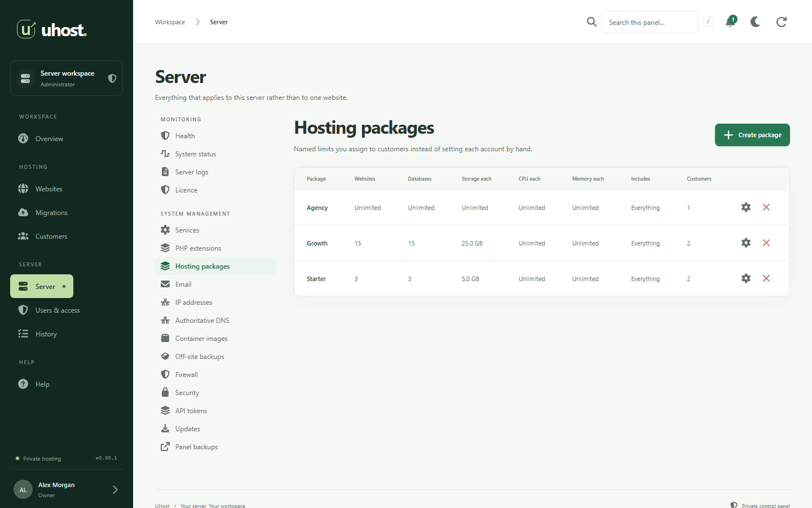Click the refresh icon in header
812x508 pixels.
coord(782,22)
